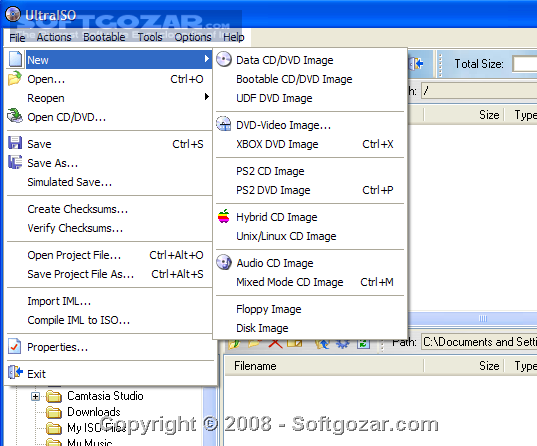Viewport: 537px width, 446px height.
Task: Click the Total Size input box
Action: 525,64
